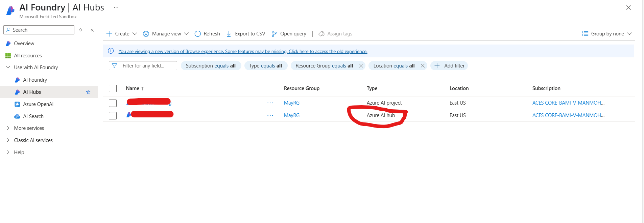The image size is (644, 223).
Task: Click the up/down expand-collapse icon beside Search
Action: pos(80,30)
